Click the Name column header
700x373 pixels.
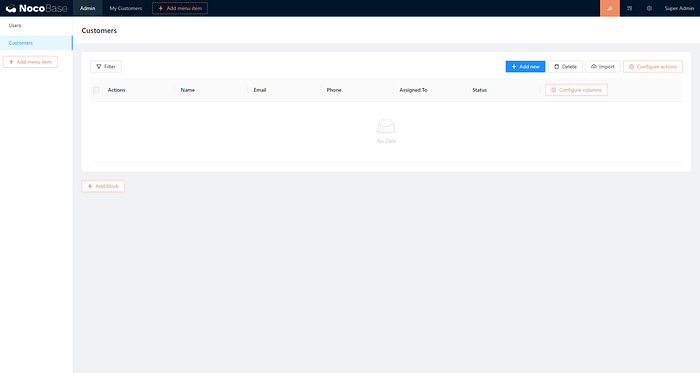(188, 90)
